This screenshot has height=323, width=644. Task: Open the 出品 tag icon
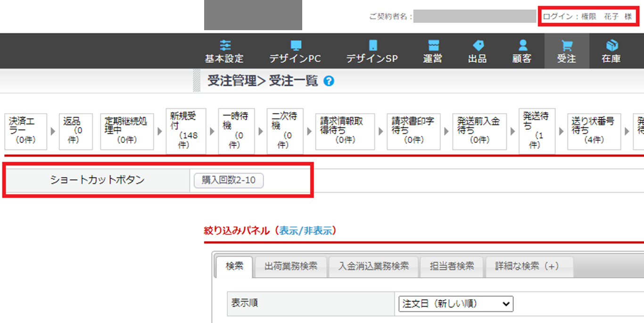[x=478, y=46]
